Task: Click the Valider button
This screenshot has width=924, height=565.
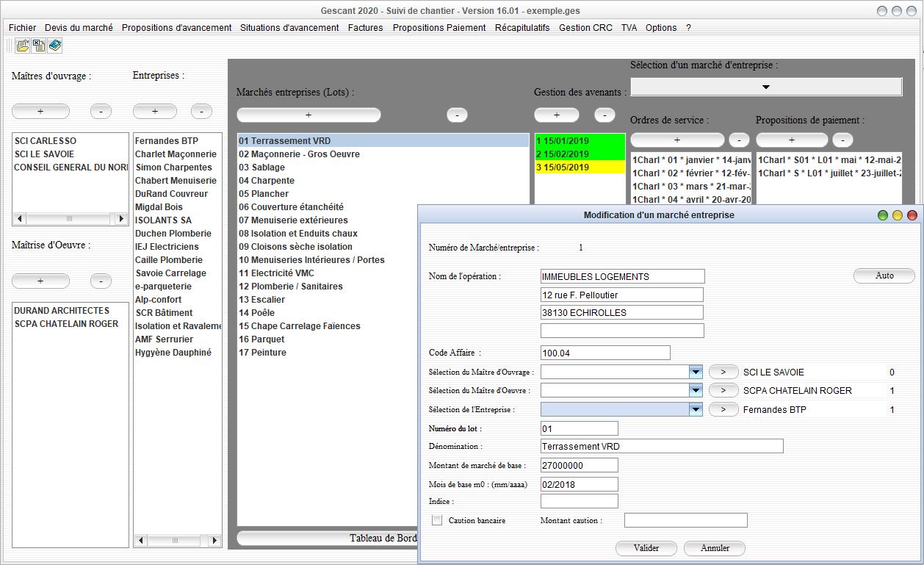Action: point(646,548)
